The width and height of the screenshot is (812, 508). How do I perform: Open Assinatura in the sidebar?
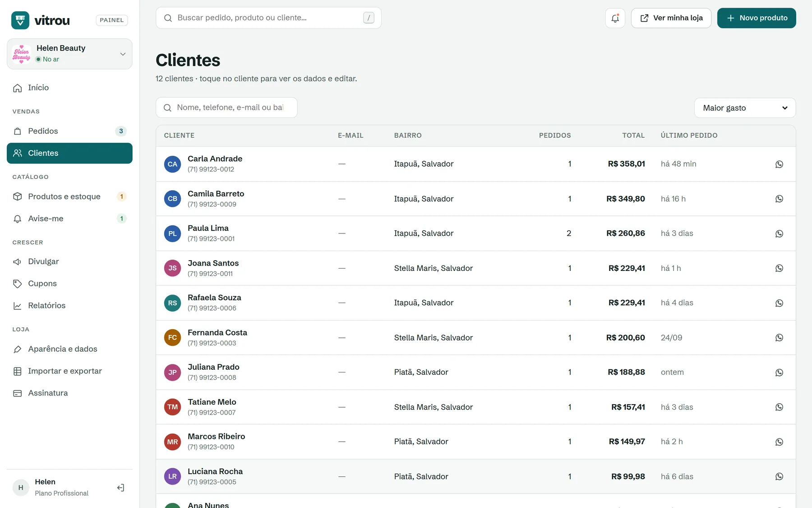[x=69, y=393]
